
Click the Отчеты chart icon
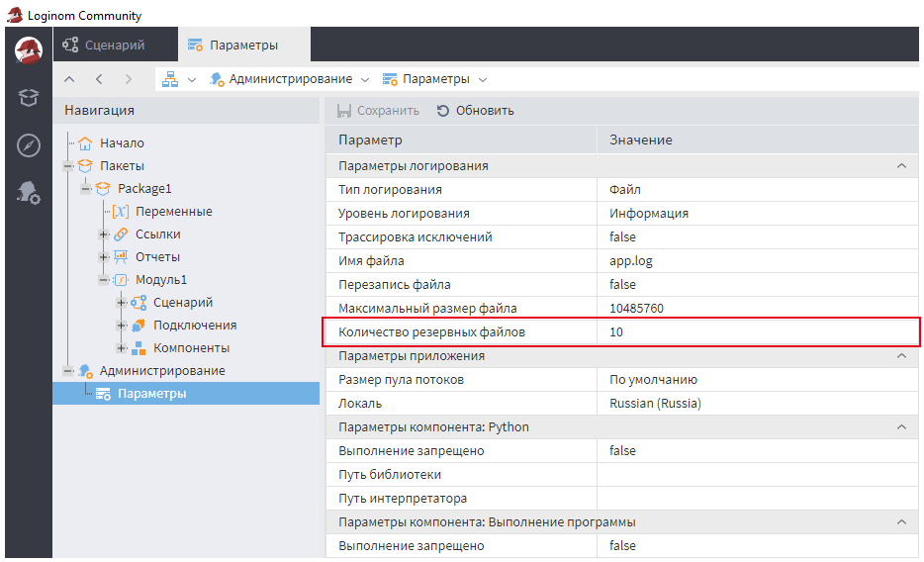pyautogui.click(x=121, y=257)
